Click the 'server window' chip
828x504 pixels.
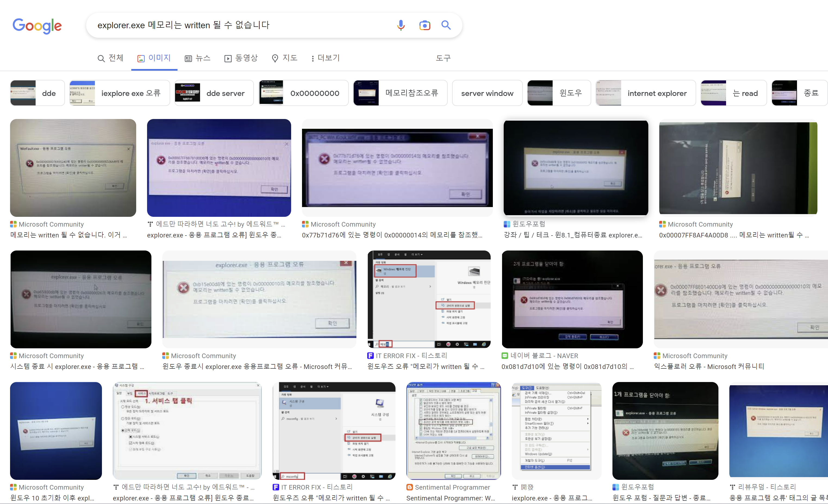(487, 93)
